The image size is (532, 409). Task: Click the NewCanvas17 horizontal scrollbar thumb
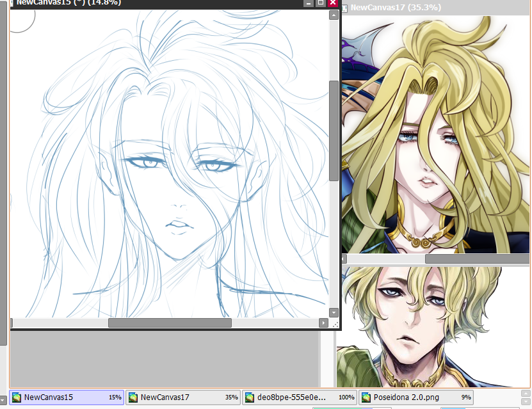[477, 259]
